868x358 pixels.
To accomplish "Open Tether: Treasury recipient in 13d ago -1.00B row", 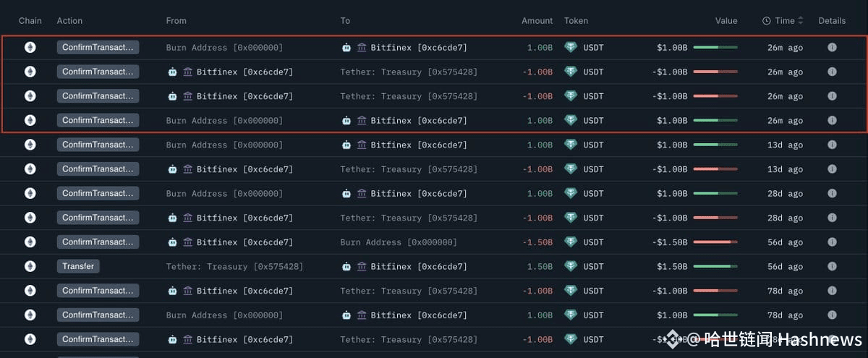I will (x=409, y=169).
